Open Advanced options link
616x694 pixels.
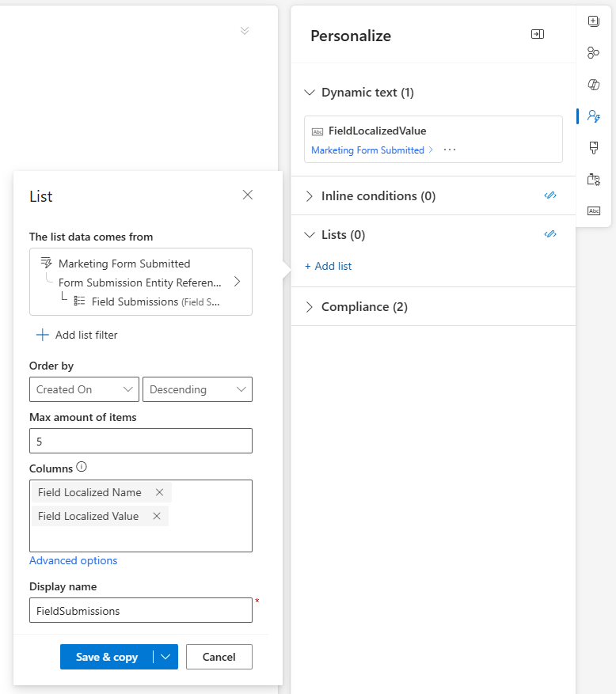(x=73, y=560)
